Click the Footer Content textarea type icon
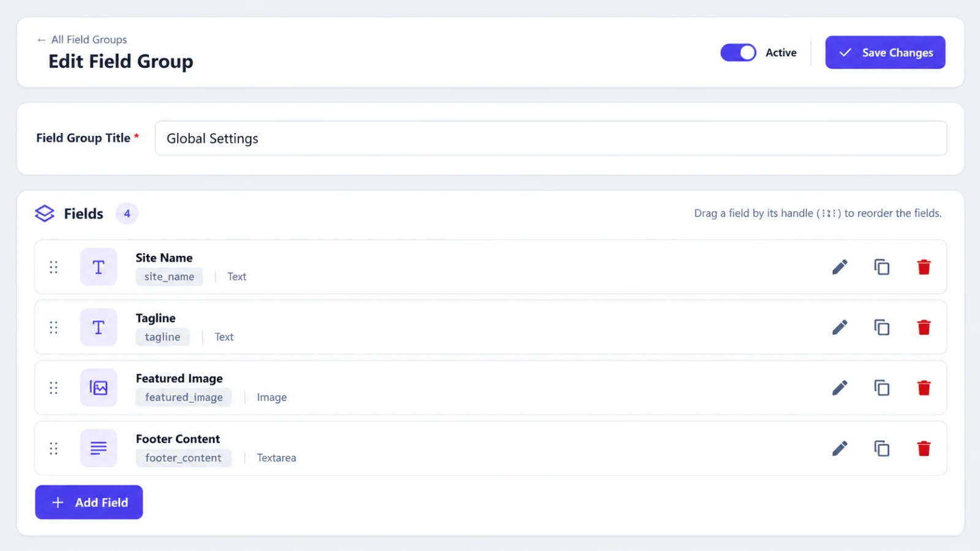This screenshot has height=551, width=980. pos(98,448)
